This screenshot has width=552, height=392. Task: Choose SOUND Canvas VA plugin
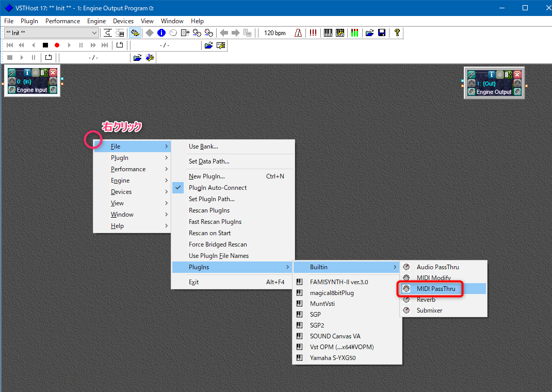348,336
